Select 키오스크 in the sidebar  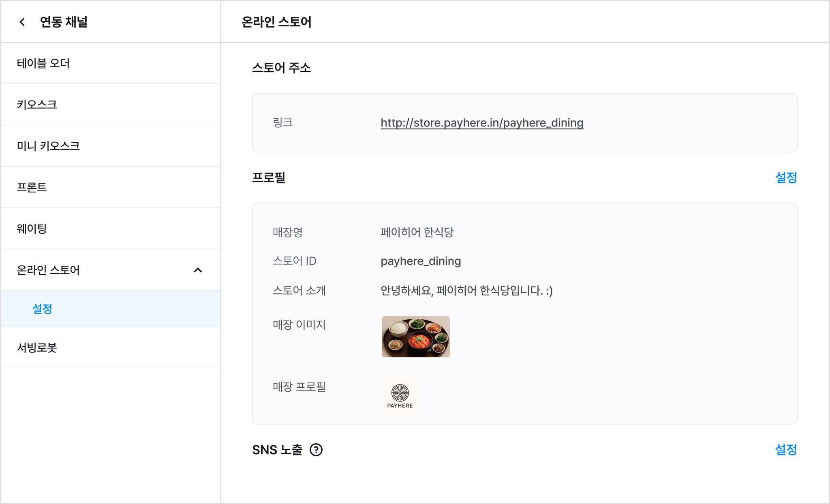click(111, 105)
